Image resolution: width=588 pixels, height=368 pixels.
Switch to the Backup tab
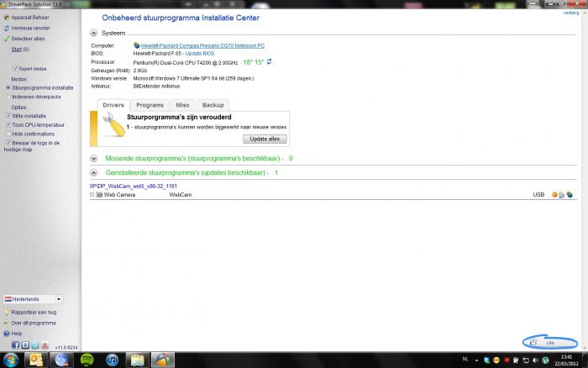213,105
